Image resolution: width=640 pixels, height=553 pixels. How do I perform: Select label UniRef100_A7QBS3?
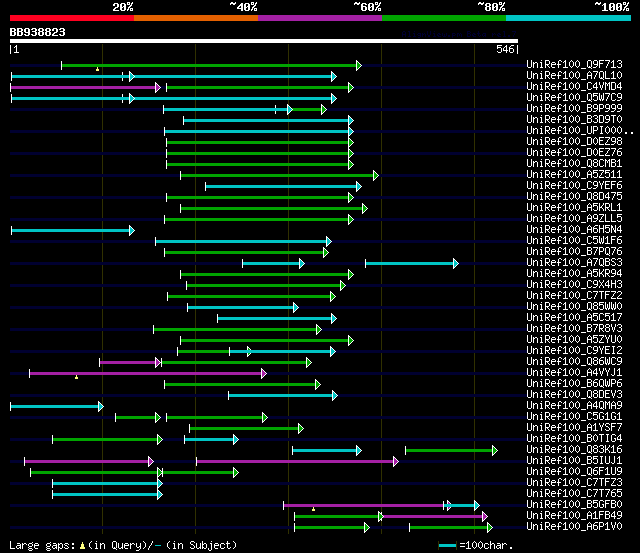coord(574,262)
